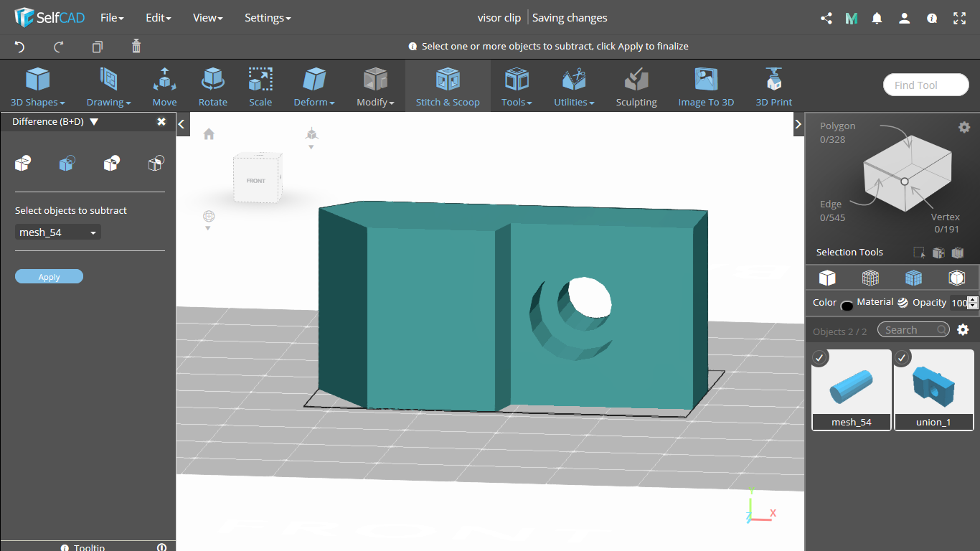The height and width of the screenshot is (551, 980).
Task: Select the Rotate tool
Action: tap(213, 86)
